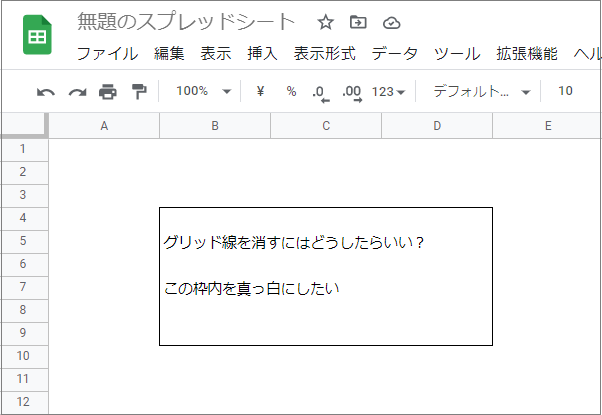Screen dimensions: 602x415
Task: Click the move to folder icon
Action: click(358, 22)
